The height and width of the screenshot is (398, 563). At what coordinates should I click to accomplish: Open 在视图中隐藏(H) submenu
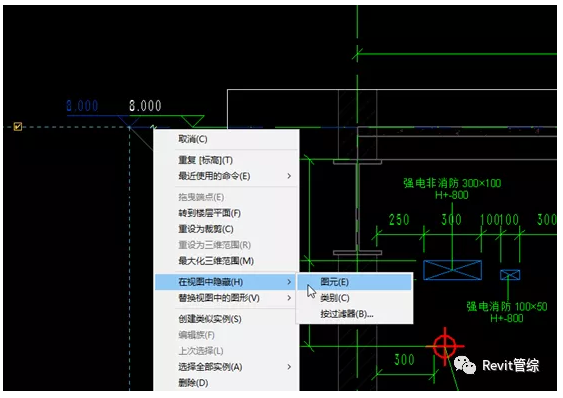pyautogui.click(x=226, y=282)
